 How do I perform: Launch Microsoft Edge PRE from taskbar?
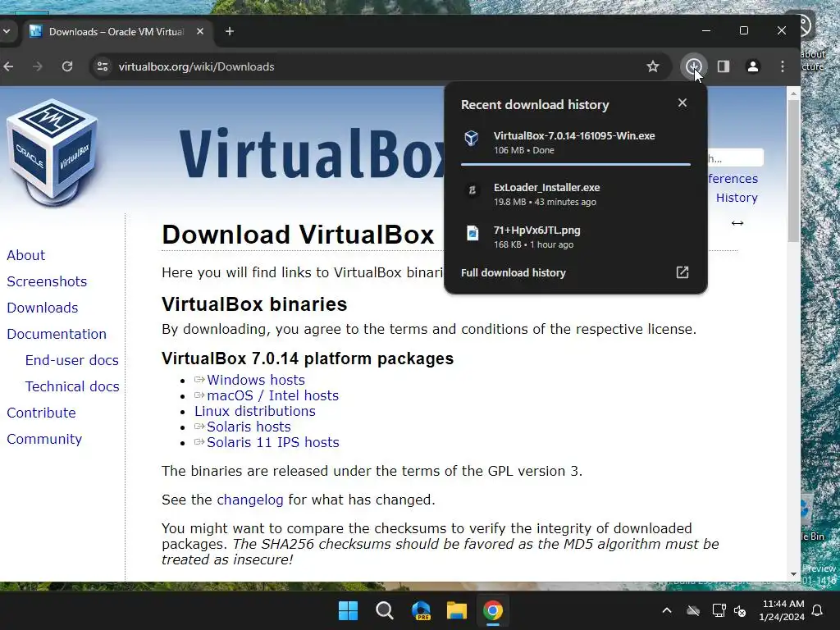(x=421, y=610)
